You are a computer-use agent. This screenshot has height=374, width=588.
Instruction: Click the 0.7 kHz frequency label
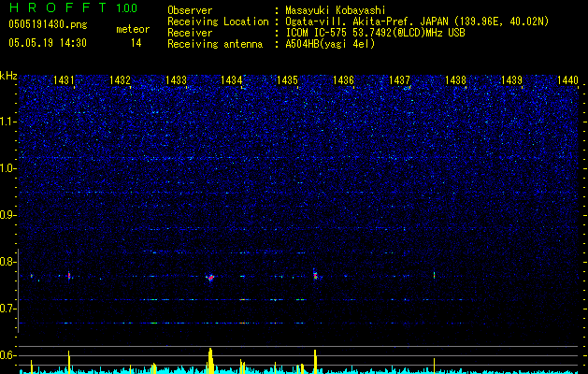coord(8,309)
